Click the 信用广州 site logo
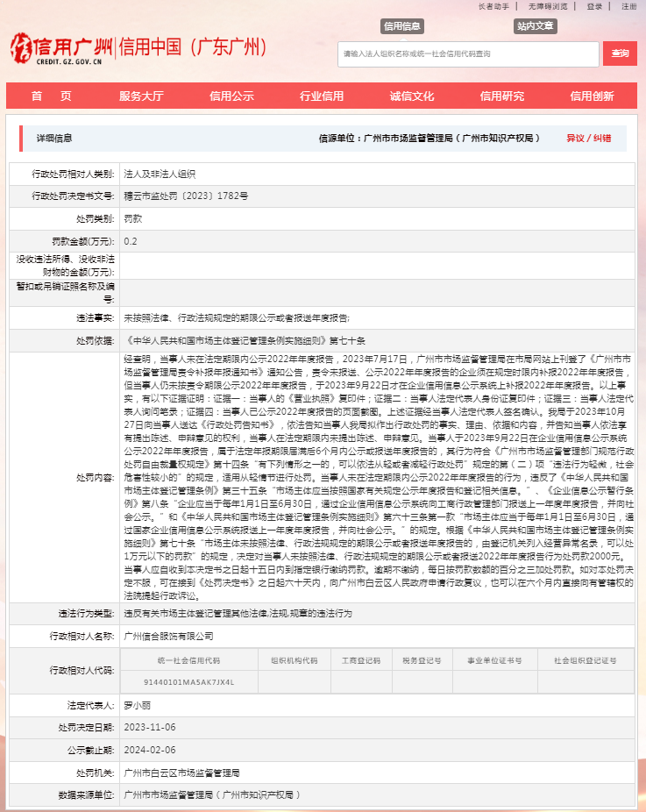 click(61, 48)
